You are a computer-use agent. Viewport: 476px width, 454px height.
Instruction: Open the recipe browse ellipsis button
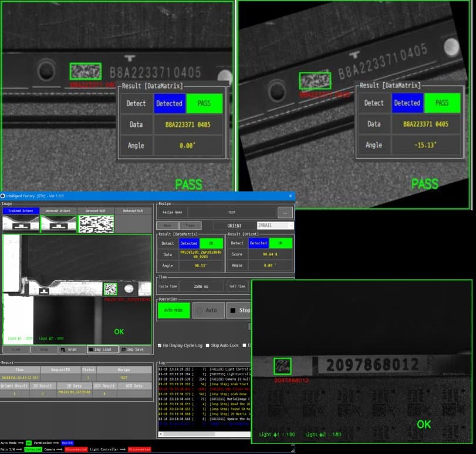285,213
